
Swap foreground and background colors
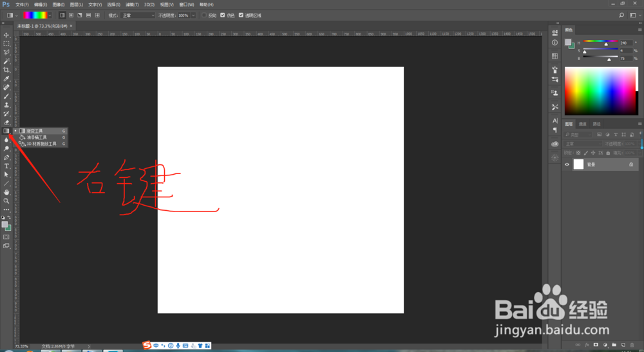(x=9, y=217)
